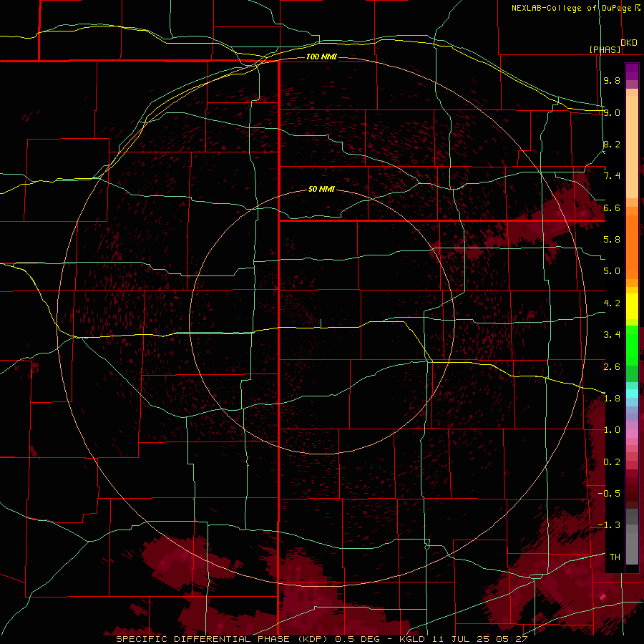644x644 pixels.
Task: Select the 9.8 value on the scale
Action: pyautogui.click(x=612, y=80)
